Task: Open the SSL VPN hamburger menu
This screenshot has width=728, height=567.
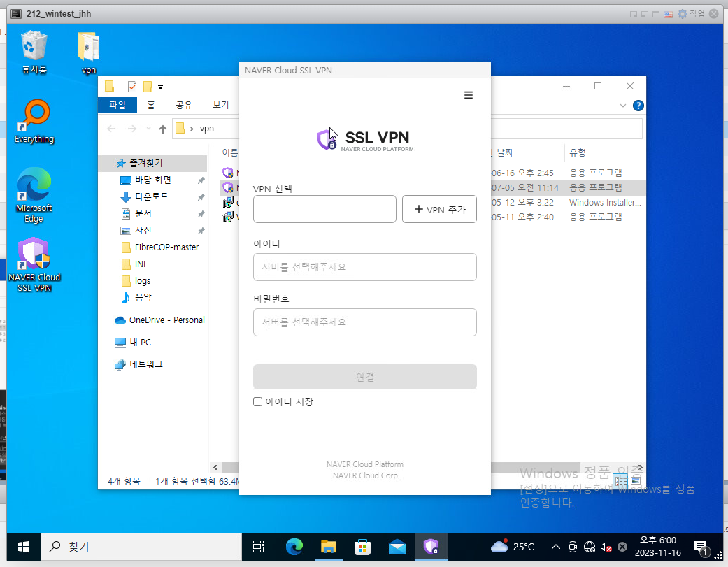Action: click(x=468, y=95)
